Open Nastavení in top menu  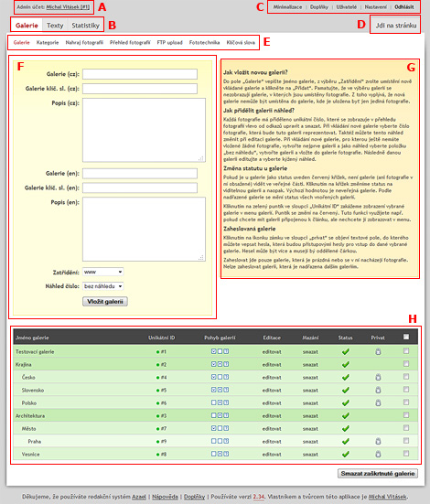[x=376, y=6]
